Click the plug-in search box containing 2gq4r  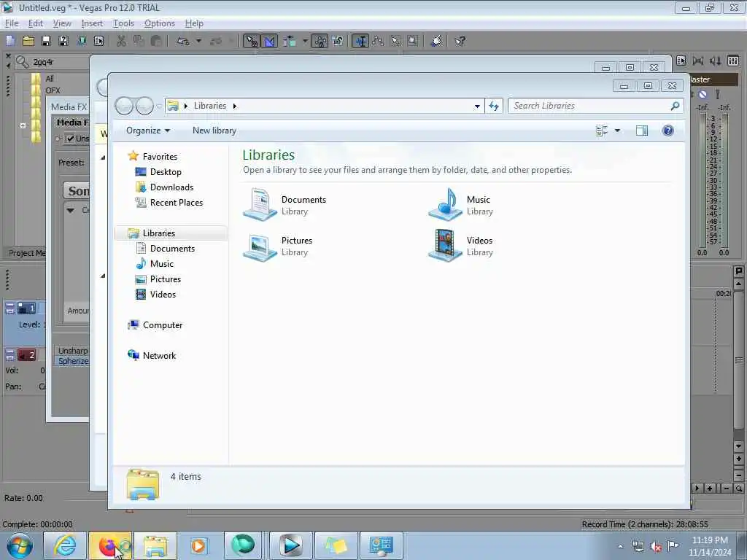coord(52,62)
